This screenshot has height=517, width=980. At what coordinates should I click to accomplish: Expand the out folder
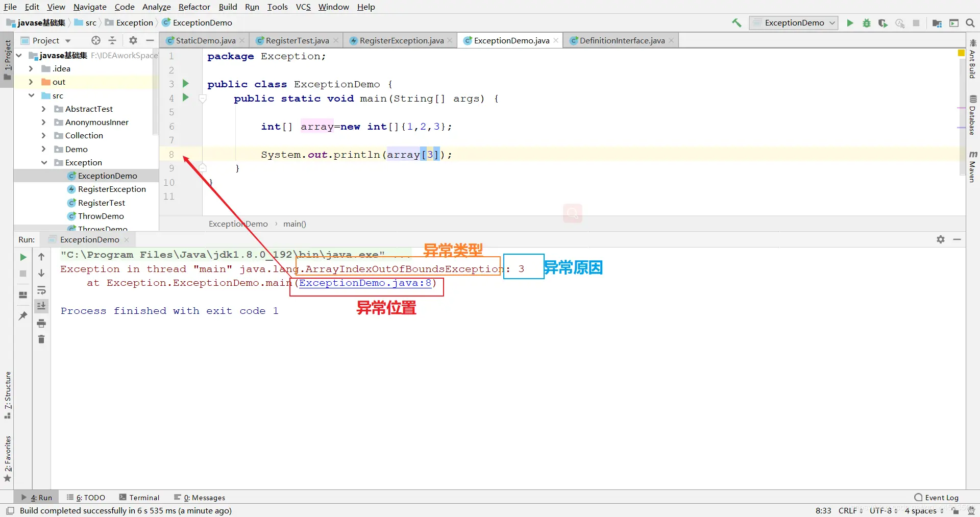click(x=31, y=82)
